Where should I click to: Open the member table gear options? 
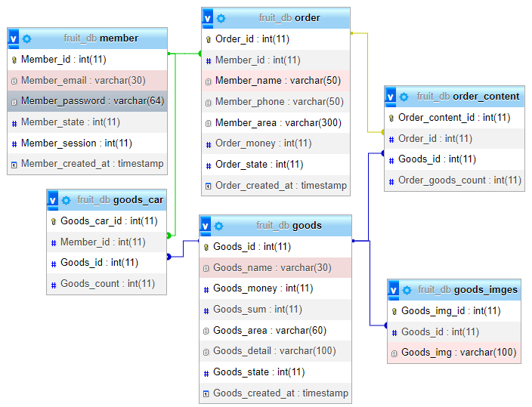pyautogui.click(x=26, y=39)
